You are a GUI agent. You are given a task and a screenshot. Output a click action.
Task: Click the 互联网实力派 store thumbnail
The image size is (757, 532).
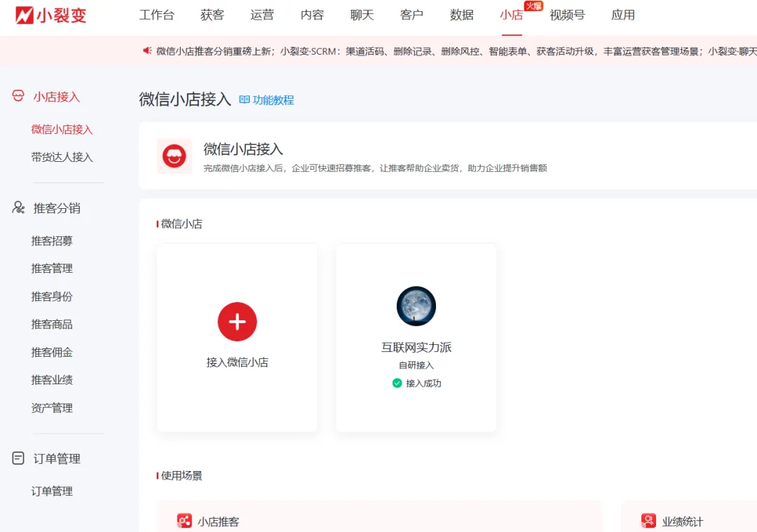pos(416,306)
